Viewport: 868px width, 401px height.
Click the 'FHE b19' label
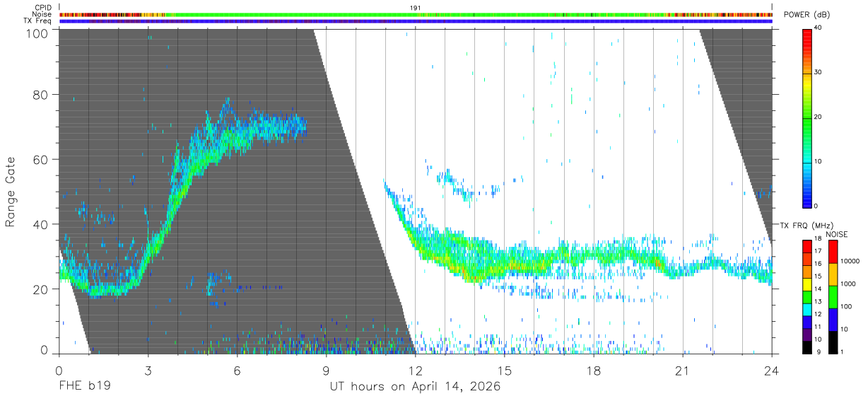click(84, 387)
